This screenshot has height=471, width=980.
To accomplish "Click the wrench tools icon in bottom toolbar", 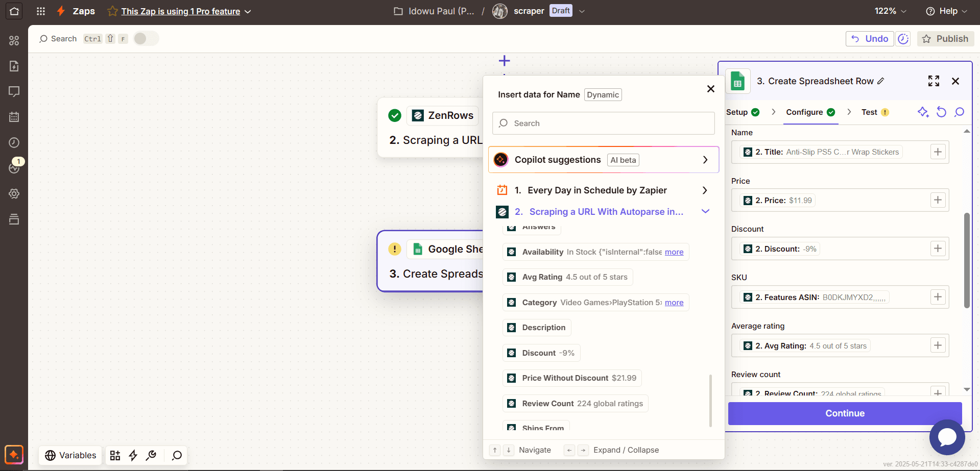I will click(151, 455).
